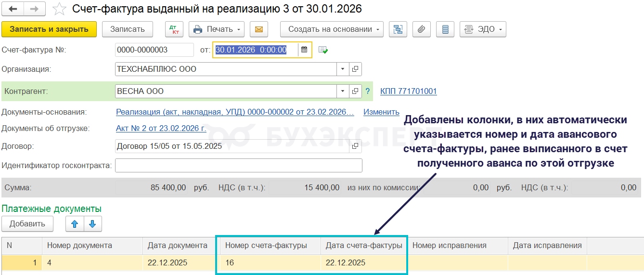The width and height of the screenshot is (644, 275).
Task: Select the N column header
Action: [22, 246]
